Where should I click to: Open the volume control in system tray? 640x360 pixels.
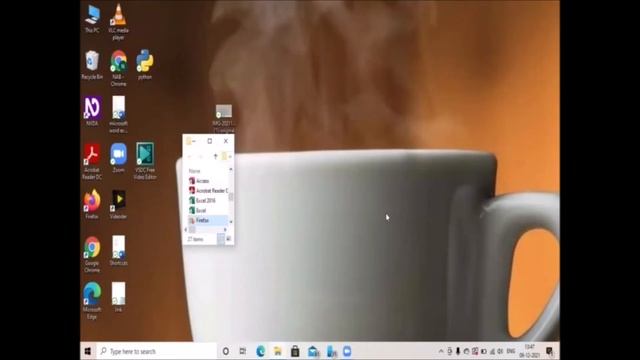pyautogui.click(x=500, y=351)
